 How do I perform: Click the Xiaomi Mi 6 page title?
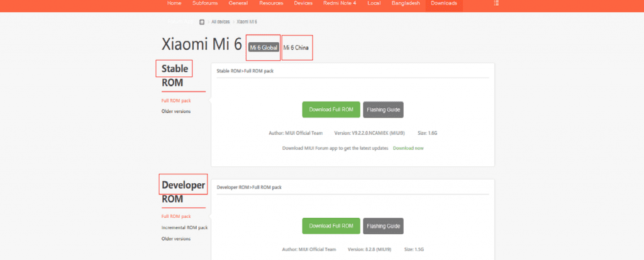[202, 45]
